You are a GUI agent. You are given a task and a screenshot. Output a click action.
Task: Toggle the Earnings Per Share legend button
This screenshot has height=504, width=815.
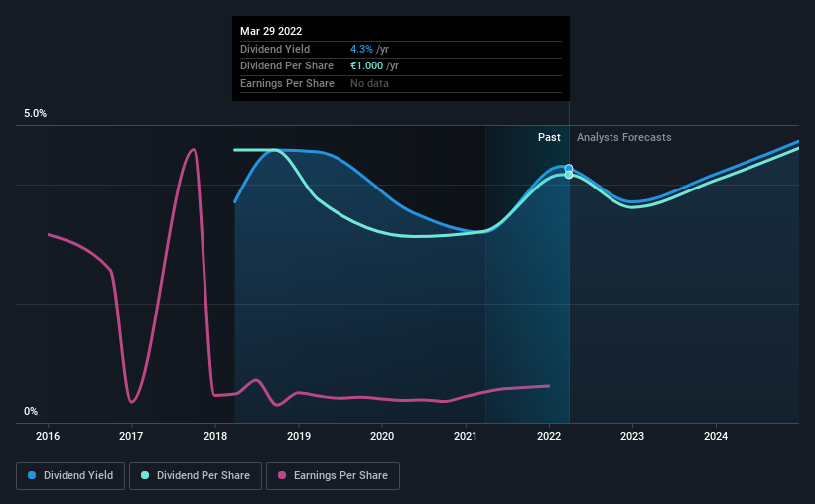coord(333,476)
